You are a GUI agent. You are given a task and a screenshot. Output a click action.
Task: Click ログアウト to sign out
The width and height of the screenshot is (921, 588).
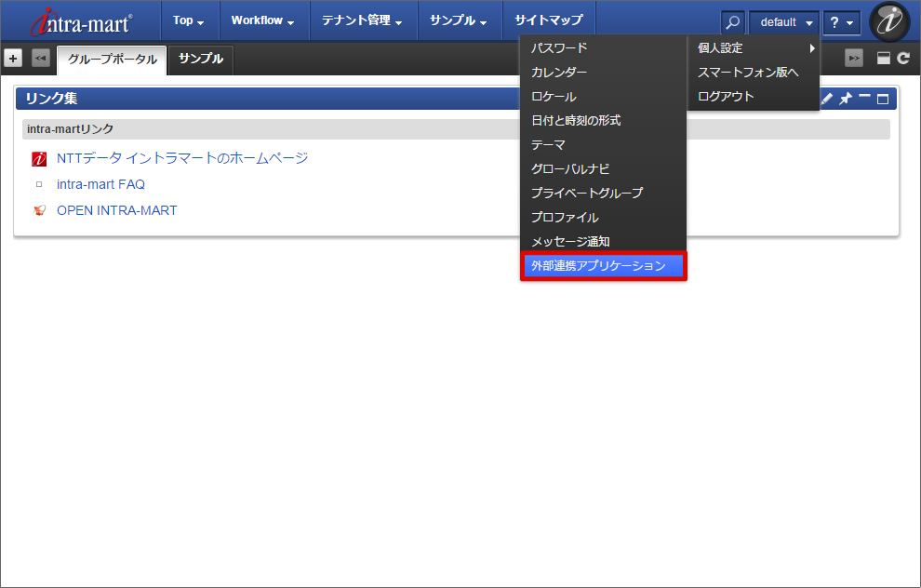click(x=754, y=97)
